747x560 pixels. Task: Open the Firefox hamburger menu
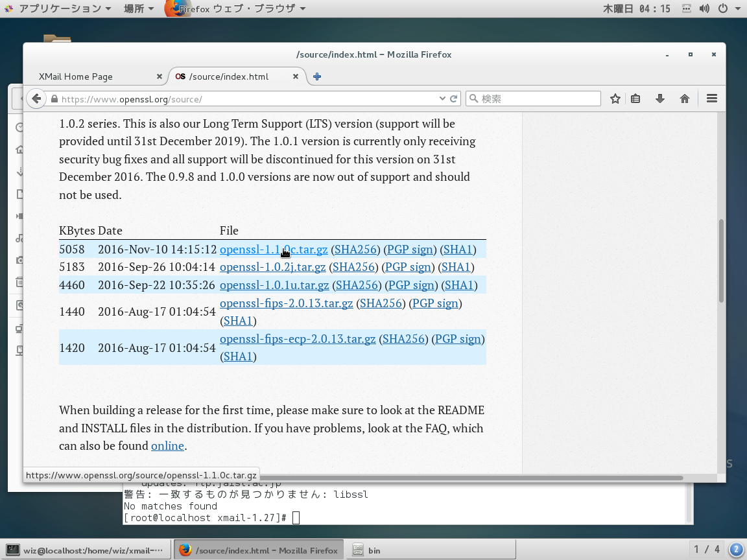tap(712, 99)
